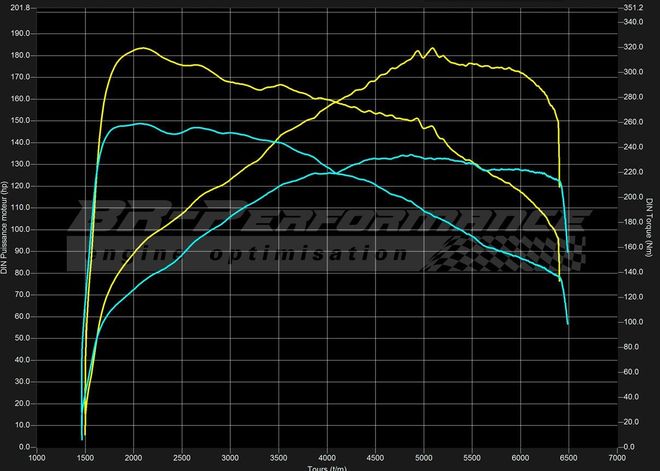
Task: Click the 7000 tick label on x-axis
Action: point(618,457)
